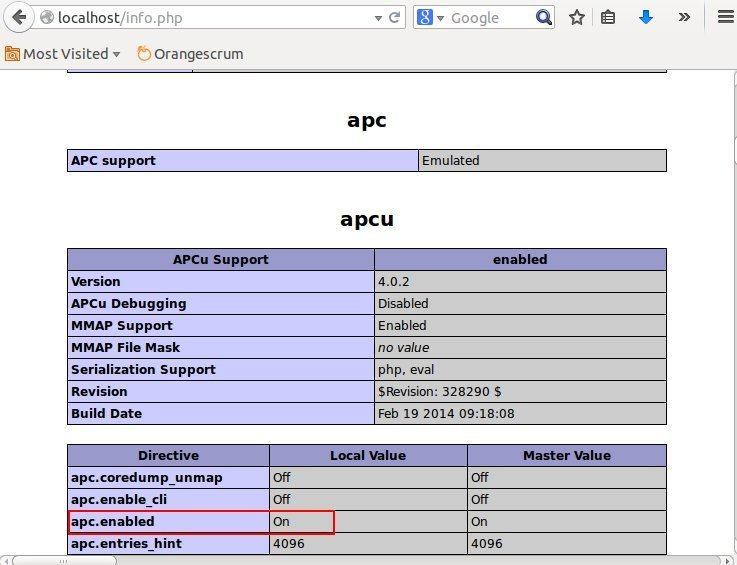Click the site identity globe icon
Viewport: 737px width, 565px height.
[x=47, y=18]
